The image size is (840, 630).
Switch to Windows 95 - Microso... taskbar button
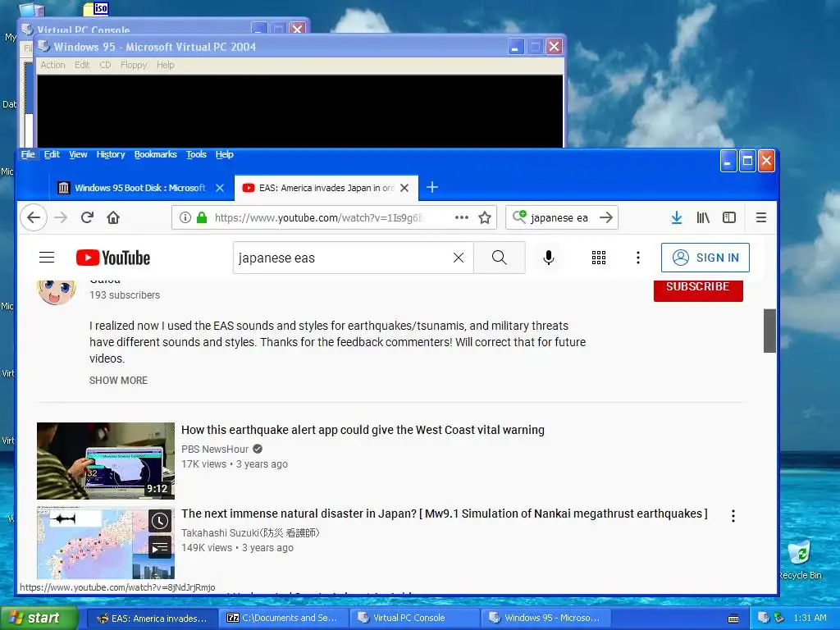[546, 618]
